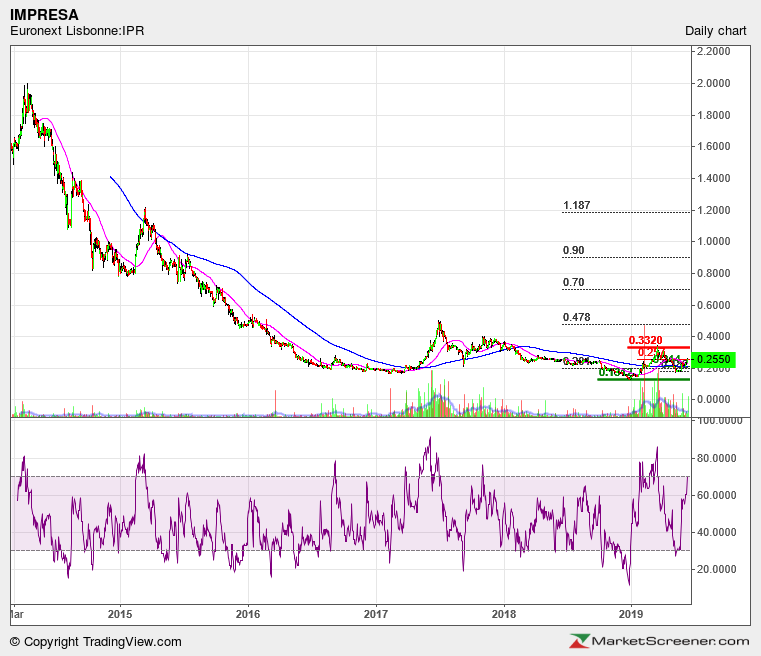Click the 0.90 level label
This screenshot has height=656, width=761.
573,250
